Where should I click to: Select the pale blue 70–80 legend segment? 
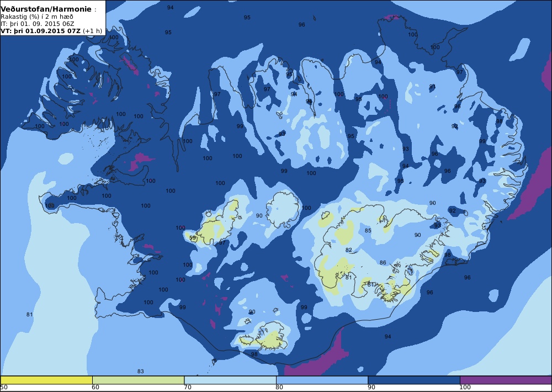(230, 380)
